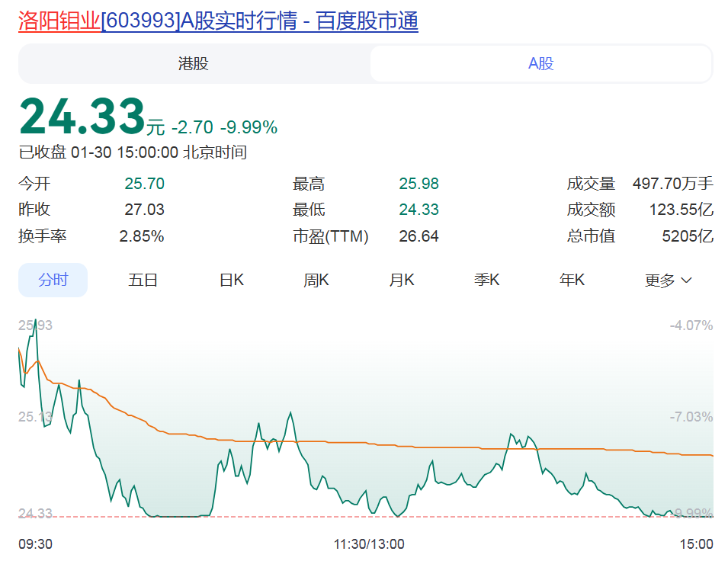Select the 分时 intraday chart view

pos(53,280)
